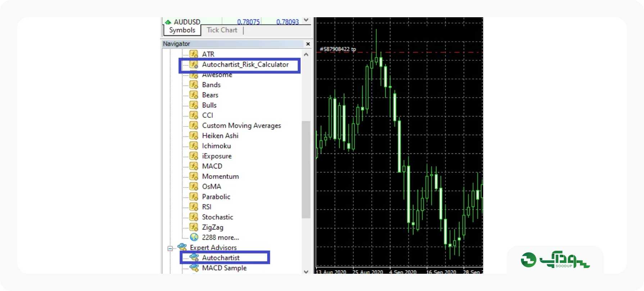Select the Awesome indicator label

pos(217,75)
